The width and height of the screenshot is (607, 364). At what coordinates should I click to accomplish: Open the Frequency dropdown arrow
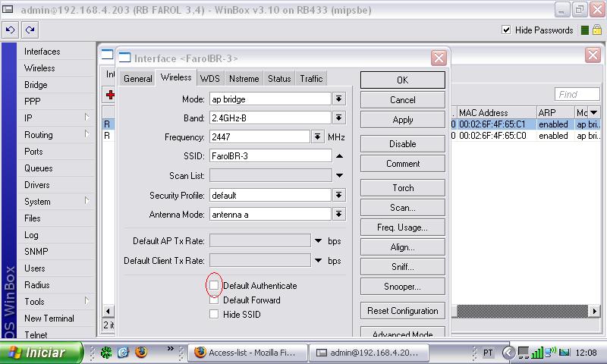pyautogui.click(x=317, y=136)
